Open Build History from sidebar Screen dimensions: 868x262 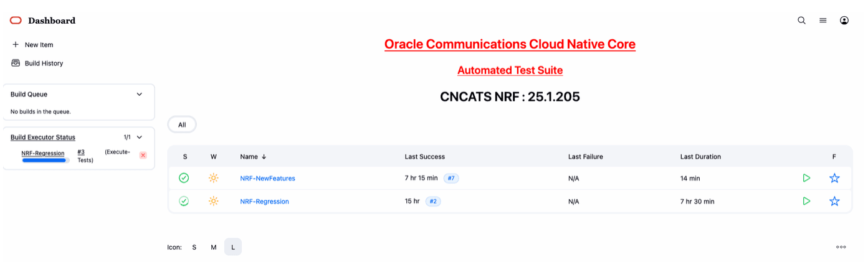44,63
